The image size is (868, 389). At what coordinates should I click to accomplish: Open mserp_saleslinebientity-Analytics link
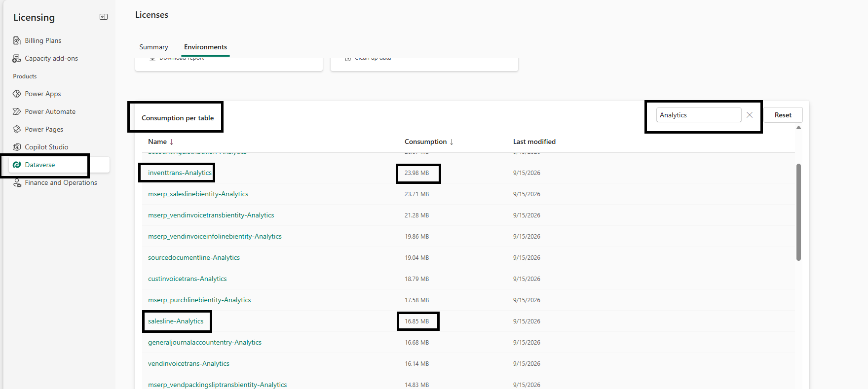(x=198, y=194)
